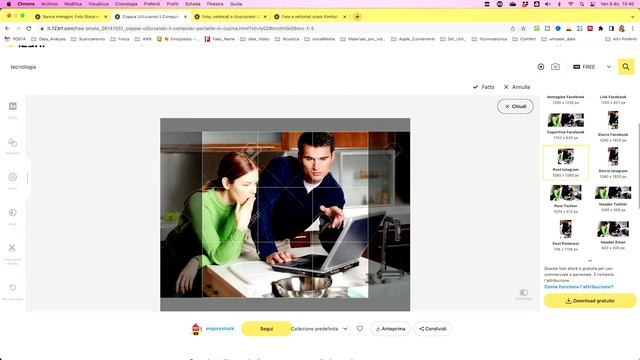
Task: Open the Fake_Name bookmark folder
Action: (x=220, y=39)
